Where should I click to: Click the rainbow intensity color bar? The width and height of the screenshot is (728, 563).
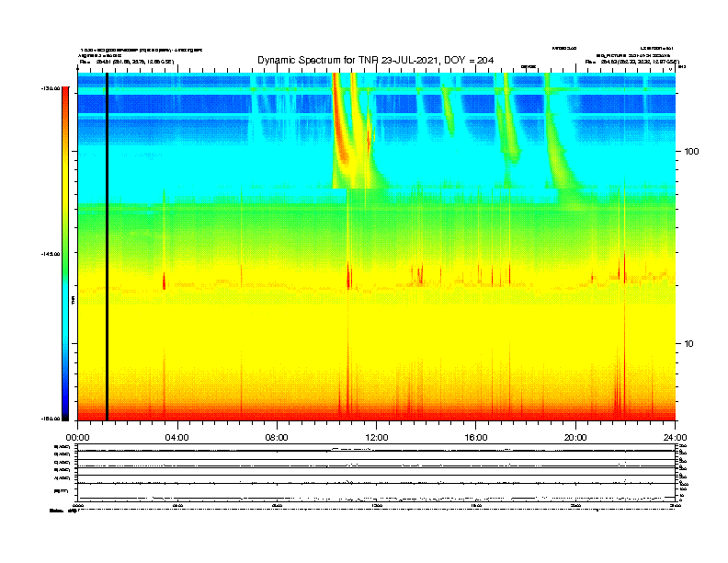tap(65, 254)
